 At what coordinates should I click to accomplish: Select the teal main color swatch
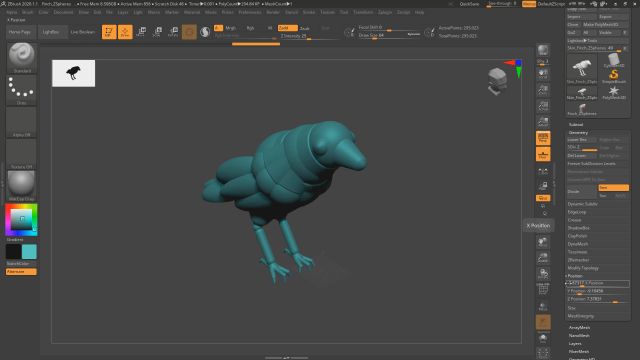[x=29, y=252]
